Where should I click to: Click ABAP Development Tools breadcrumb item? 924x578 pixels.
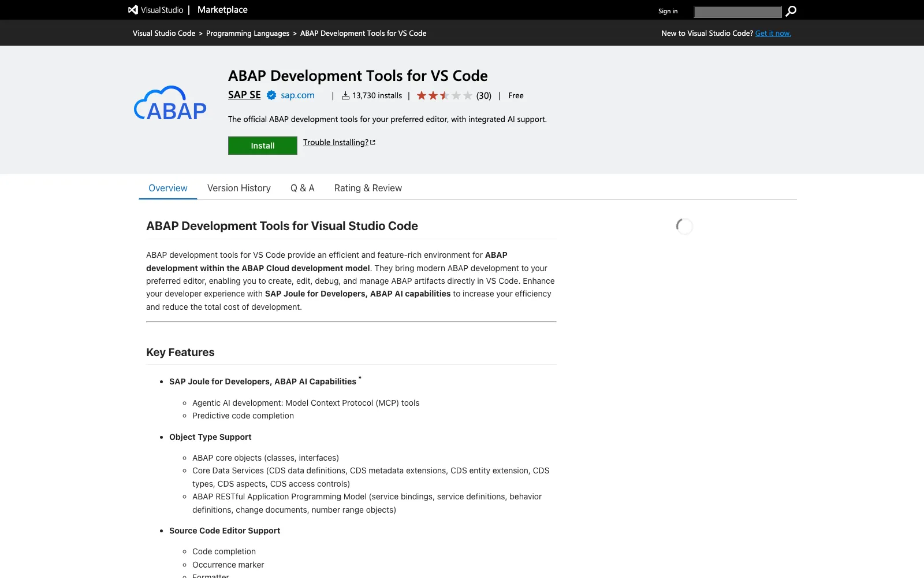tap(363, 34)
